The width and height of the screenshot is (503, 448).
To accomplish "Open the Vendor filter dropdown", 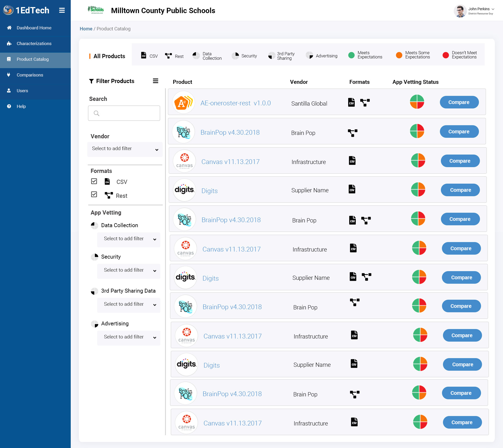I will click(125, 149).
